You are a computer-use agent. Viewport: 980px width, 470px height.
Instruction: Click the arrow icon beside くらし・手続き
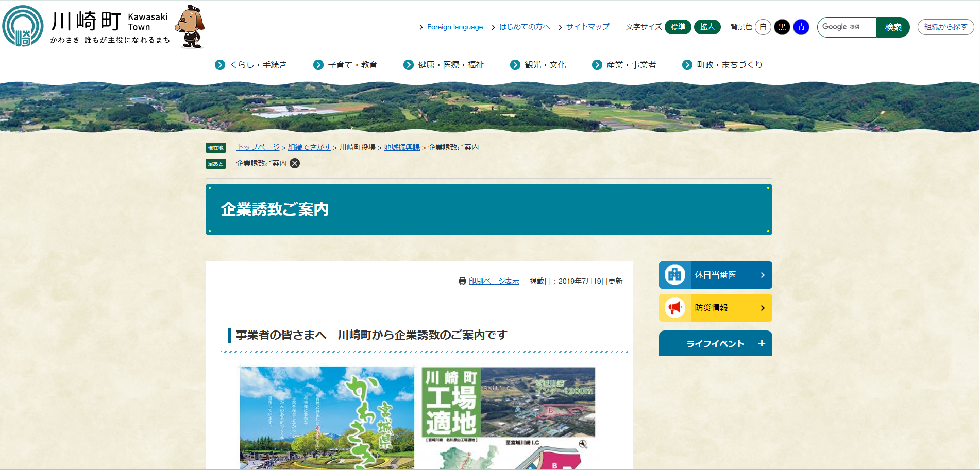[220, 65]
